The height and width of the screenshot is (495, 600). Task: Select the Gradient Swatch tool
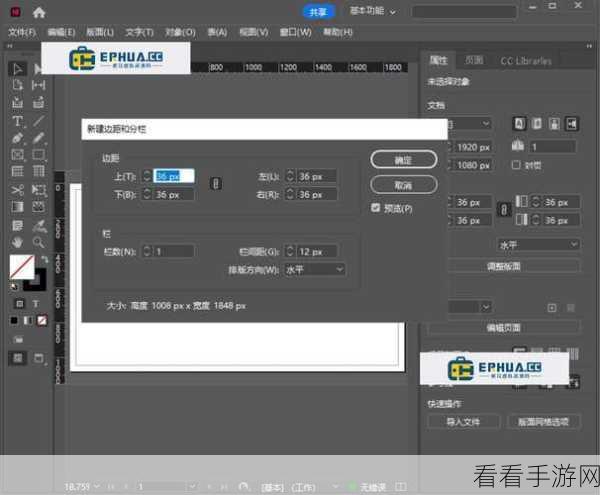[17, 207]
